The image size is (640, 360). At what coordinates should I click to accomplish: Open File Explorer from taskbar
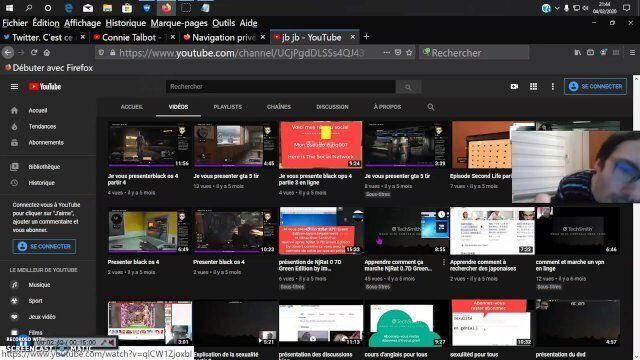(x=107, y=8)
